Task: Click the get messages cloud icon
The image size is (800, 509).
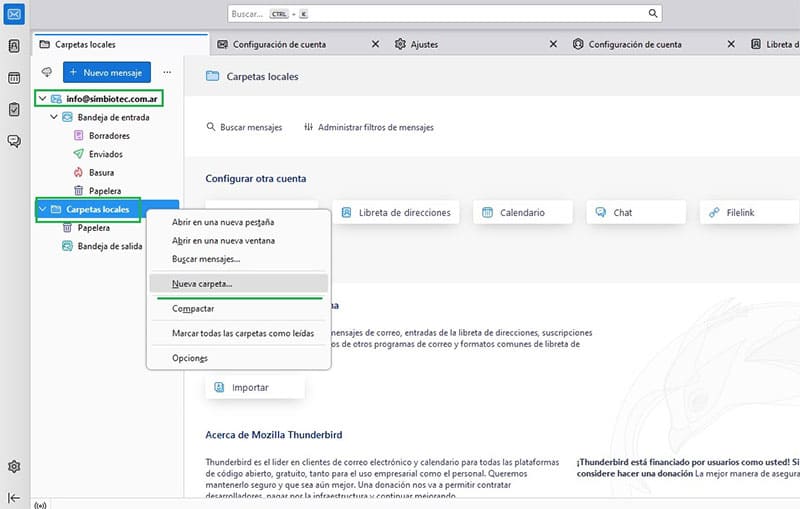Action: 47,72
